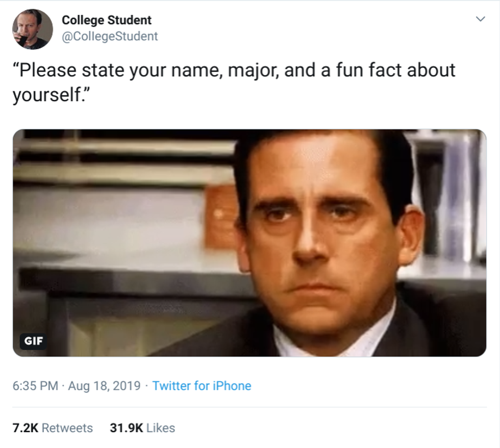Click the 6:35 PM timestamp
This screenshot has height=448, width=500.
coord(35,386)
